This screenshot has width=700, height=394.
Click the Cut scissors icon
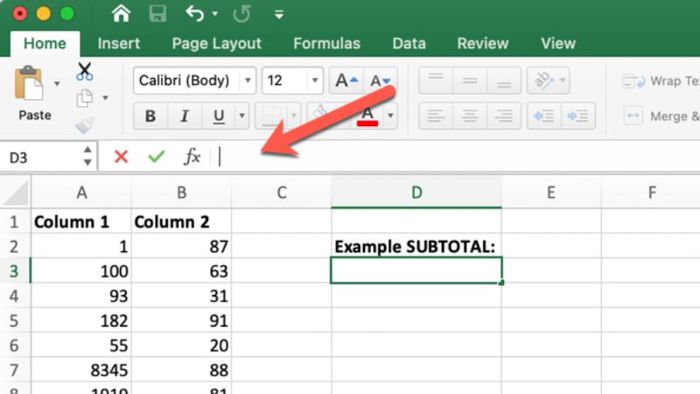click(84, 71)
